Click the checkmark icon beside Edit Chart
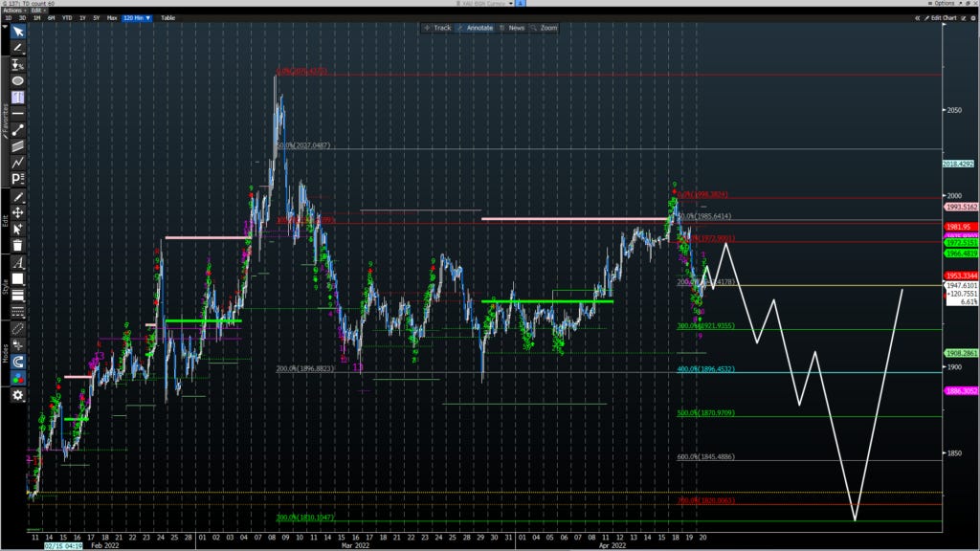 click(x=964, y=18)
